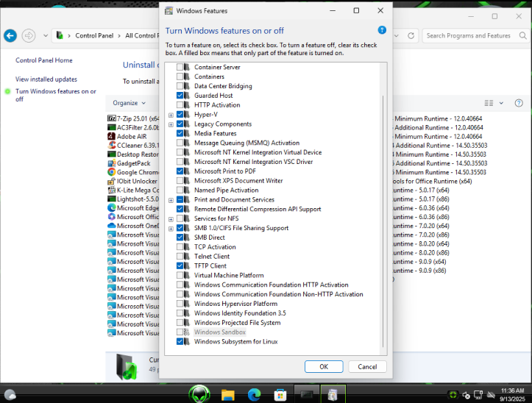Enable the Telnet Client checkbox
The image size is (532, 403).
[180, 257]
